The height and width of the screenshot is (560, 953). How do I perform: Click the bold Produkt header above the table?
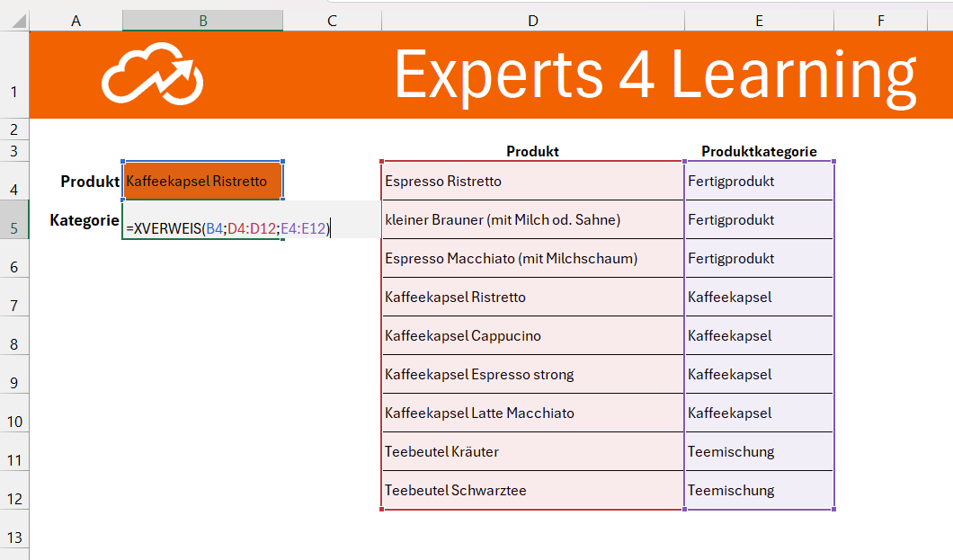point(532,151)
